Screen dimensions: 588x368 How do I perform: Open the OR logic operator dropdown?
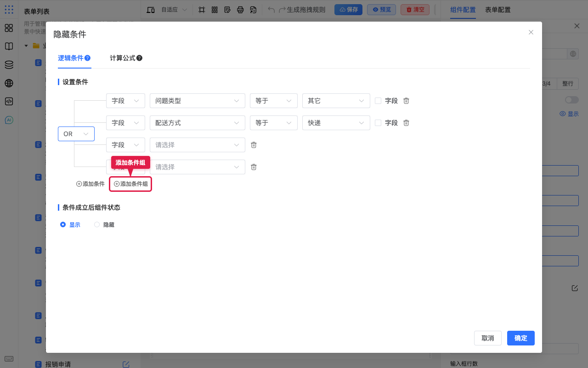(x=76, y=134)
